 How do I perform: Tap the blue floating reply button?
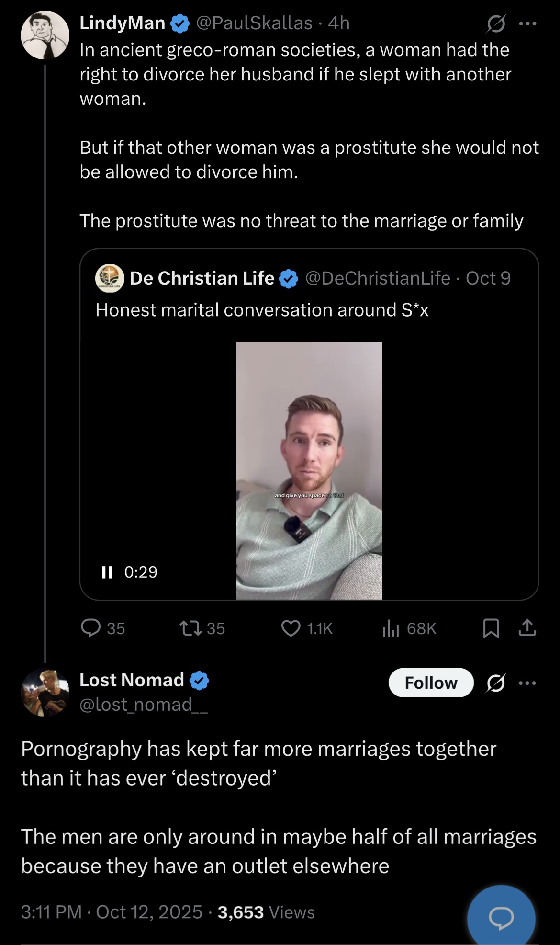501,917
